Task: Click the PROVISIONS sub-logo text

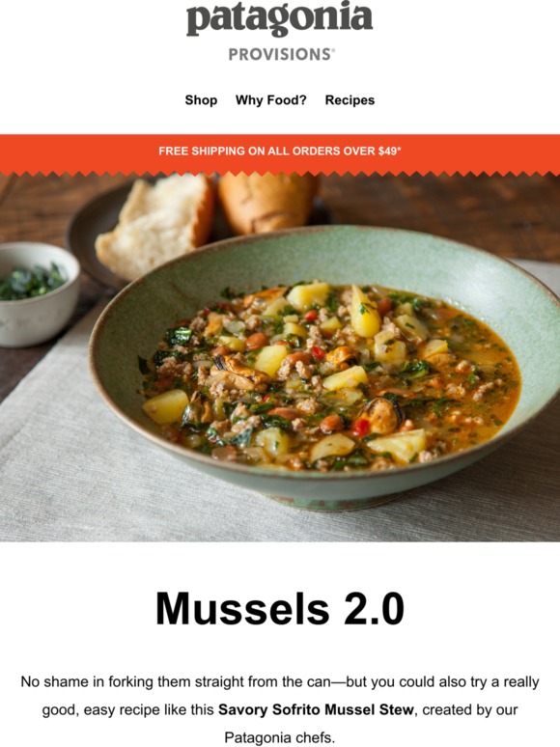Action: (x=281, y=54)
